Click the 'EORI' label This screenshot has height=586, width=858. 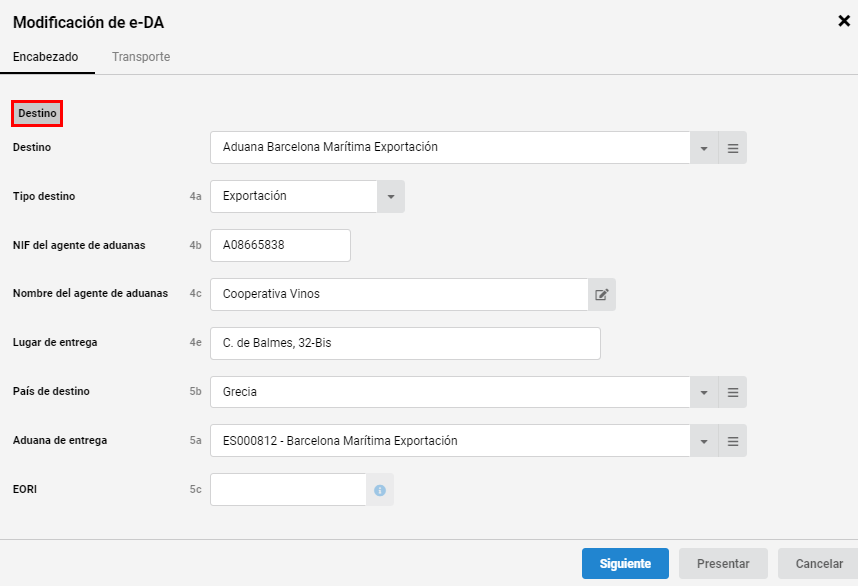point(25,489)
